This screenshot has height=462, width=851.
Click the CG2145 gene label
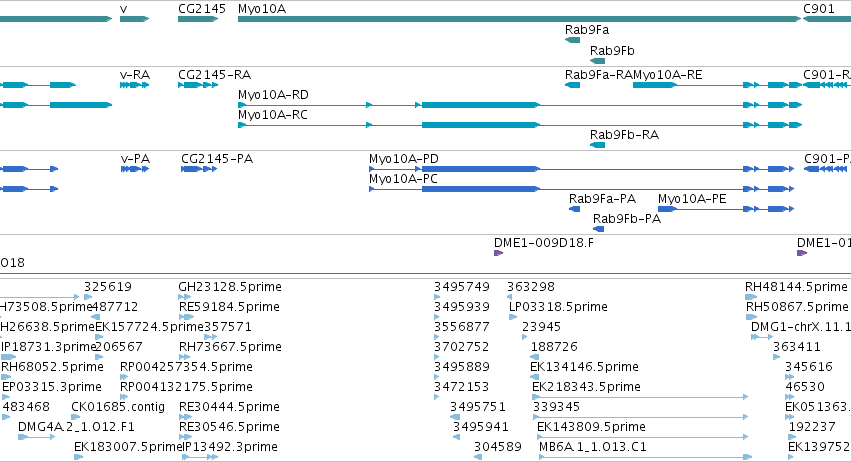point(202,9)
